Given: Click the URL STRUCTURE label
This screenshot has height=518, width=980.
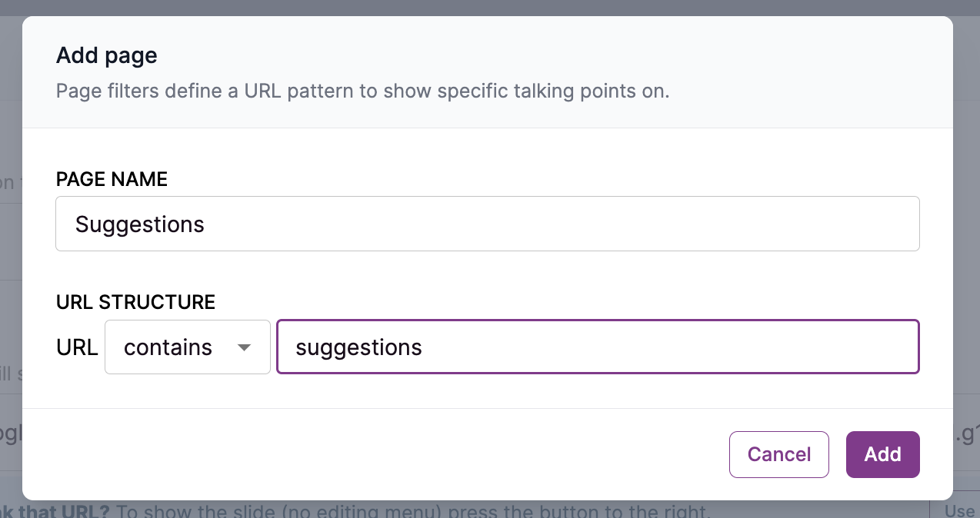Looking at the screenshot, I should point(135,302).
